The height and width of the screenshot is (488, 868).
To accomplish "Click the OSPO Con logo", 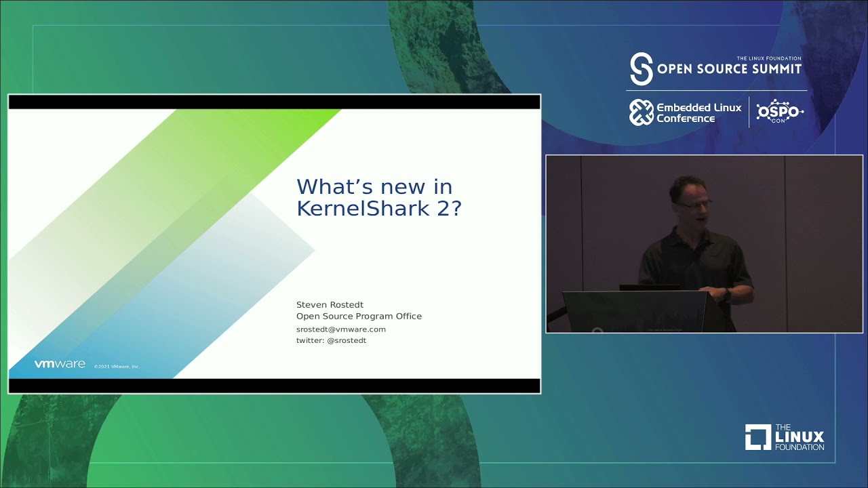I will [780, 112].
